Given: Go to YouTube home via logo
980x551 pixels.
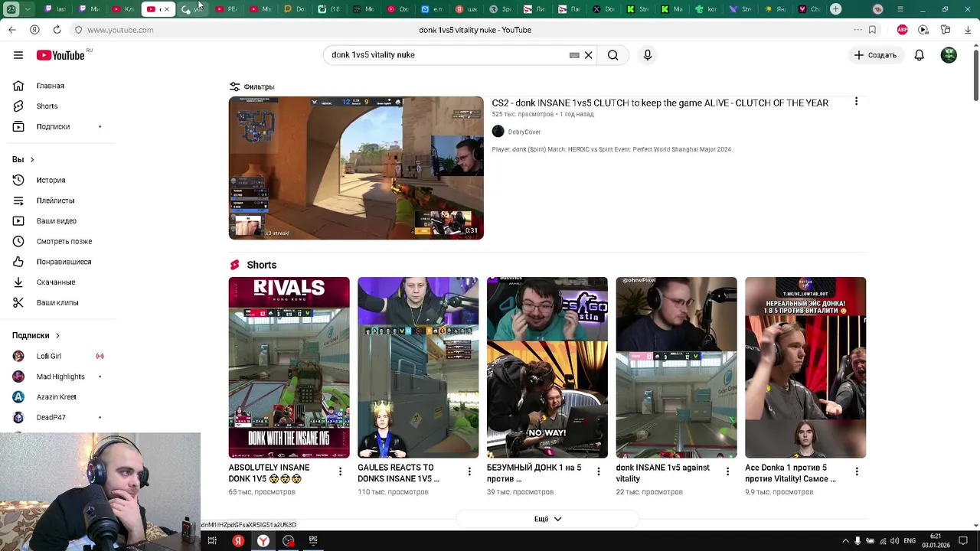Looking at the screenshot, I should (60, 55).
